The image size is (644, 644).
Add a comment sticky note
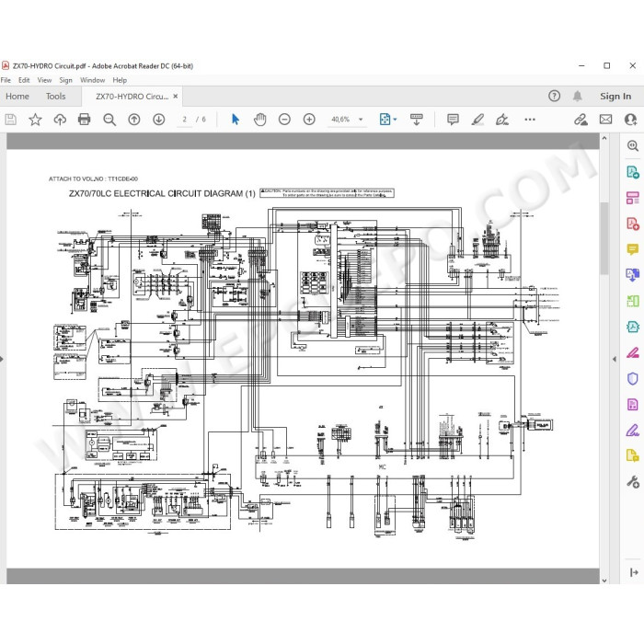(x=453, y=120)
